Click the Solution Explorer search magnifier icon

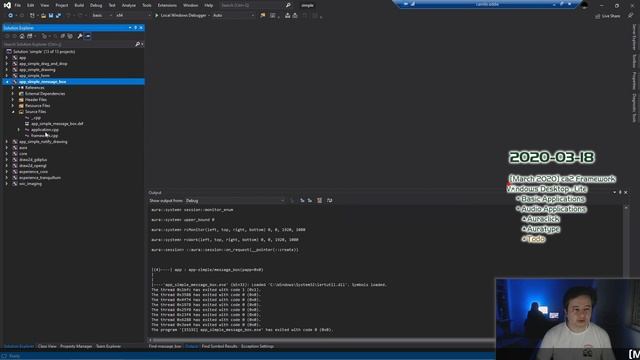click(137, 44)
